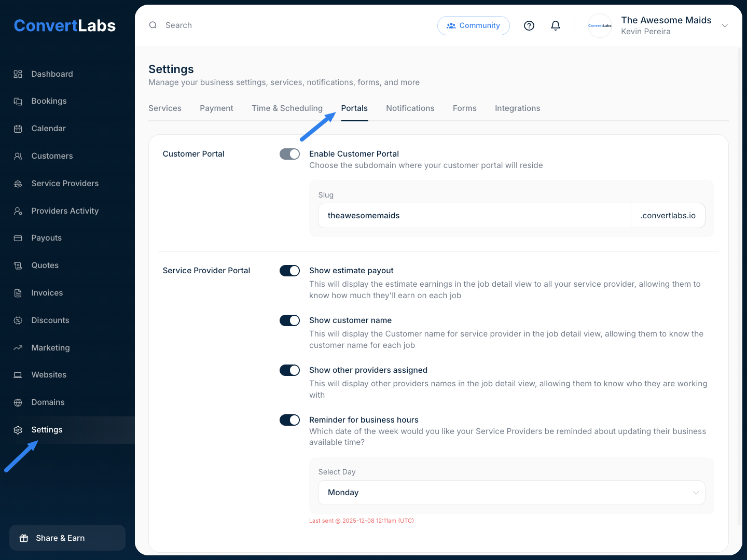The width and height of the screenshot is (747, 560).
Task: Switch to the Notifications tab
Action: [x=410, y=108]
